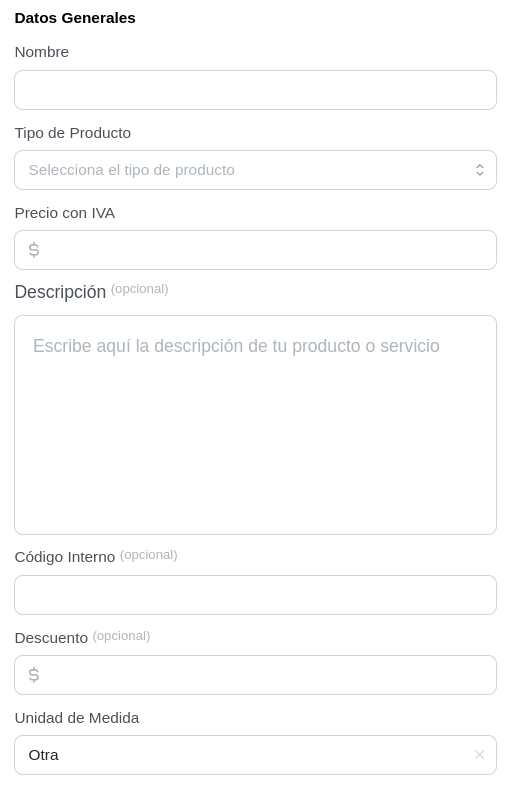Click inside the Descripción text area
Image resolution: width=508 pixels, height=787 pixels.
pyautogui.click(x=256, y=425)
